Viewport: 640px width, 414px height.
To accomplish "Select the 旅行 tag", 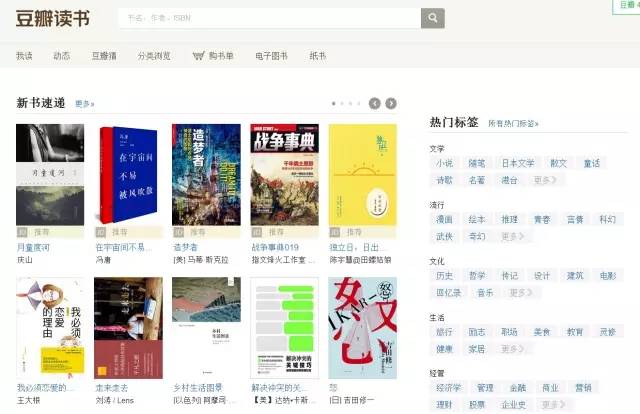I will (x=444, y=332).
